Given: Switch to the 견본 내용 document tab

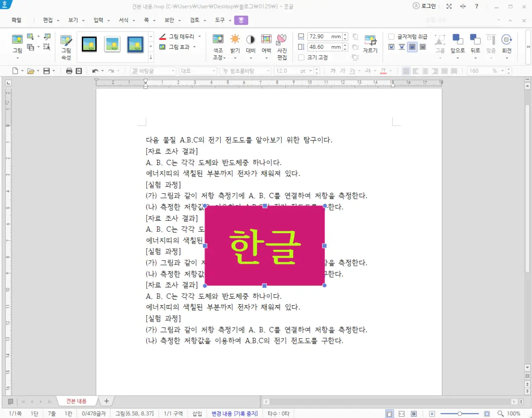Looking at the screenshot, I should 76,401.
